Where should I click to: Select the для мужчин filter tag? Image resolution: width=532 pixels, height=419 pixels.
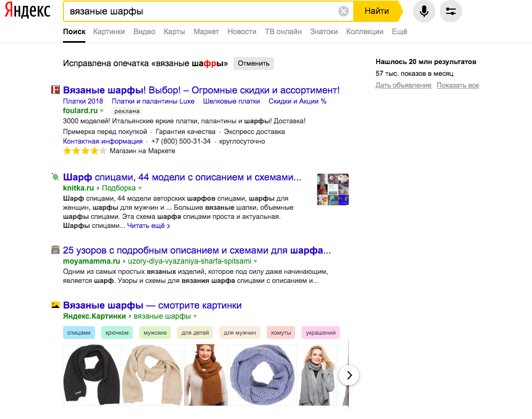[240, 333]
